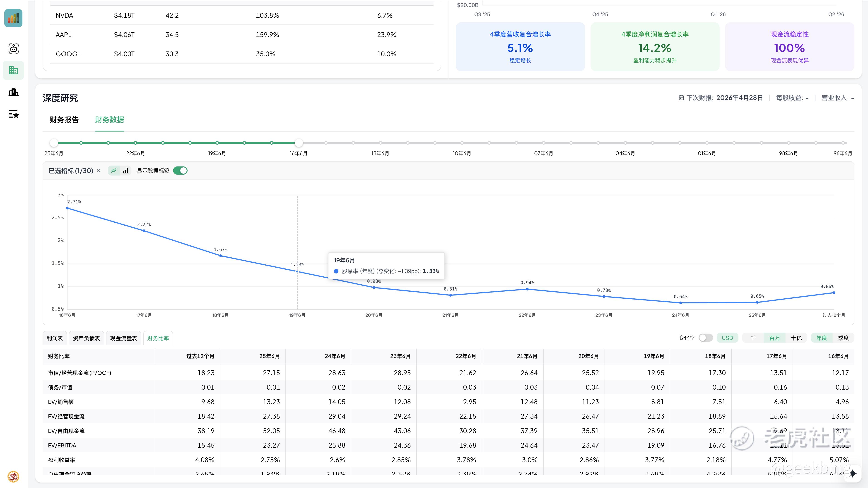The image size is (868, 488).
Task: Click the green company building sidebar icon
Action: (x=14, y=71)
